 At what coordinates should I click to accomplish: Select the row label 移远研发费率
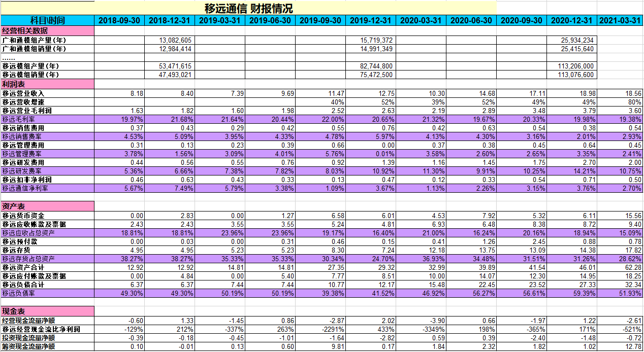pyautogui.click(x=47, y=171)
